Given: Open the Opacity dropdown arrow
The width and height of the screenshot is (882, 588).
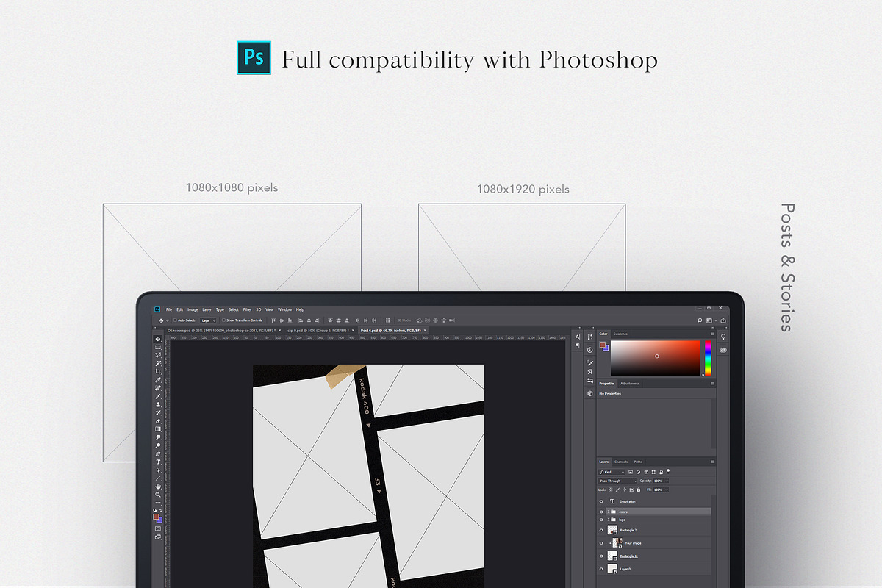Looking at the screenshot, I should [x=667, y=481].
